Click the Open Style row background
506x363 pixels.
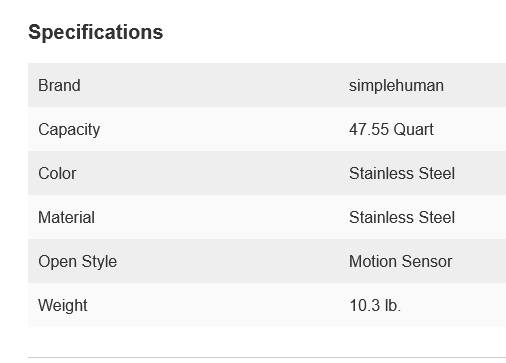[267, 261]
